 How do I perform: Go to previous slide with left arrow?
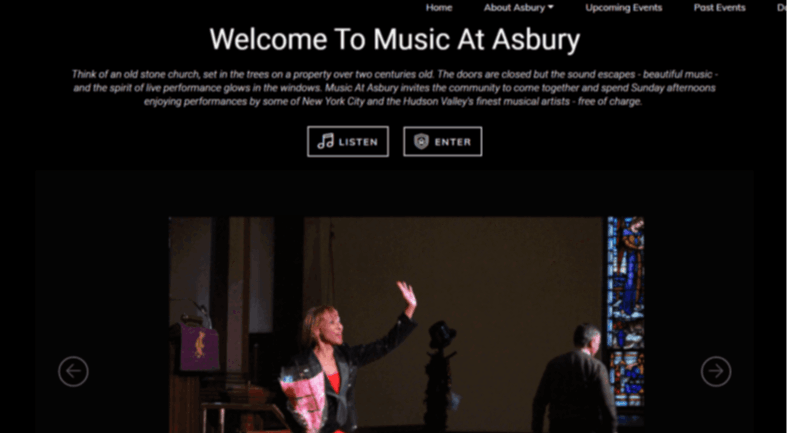73,371
